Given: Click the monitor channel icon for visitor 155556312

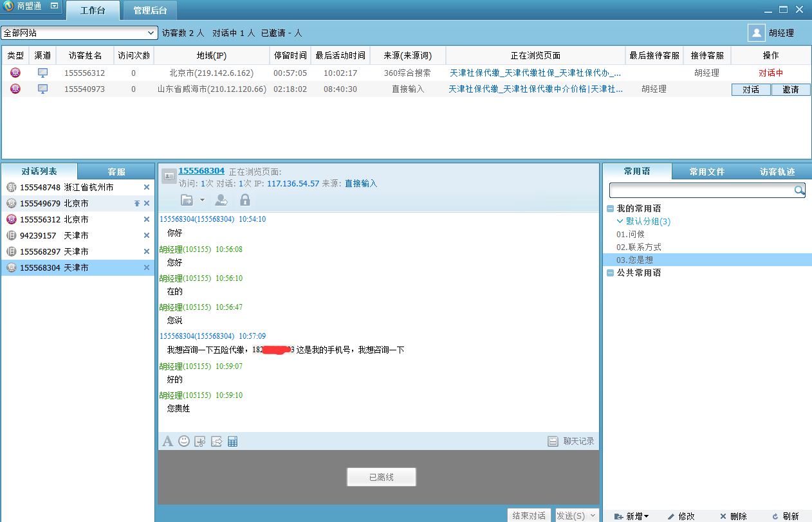Looking at the screenshot, I should tap(43, 73).
